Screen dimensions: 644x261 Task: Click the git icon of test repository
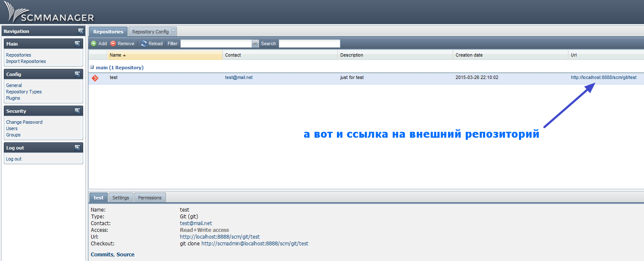point(95,78)
